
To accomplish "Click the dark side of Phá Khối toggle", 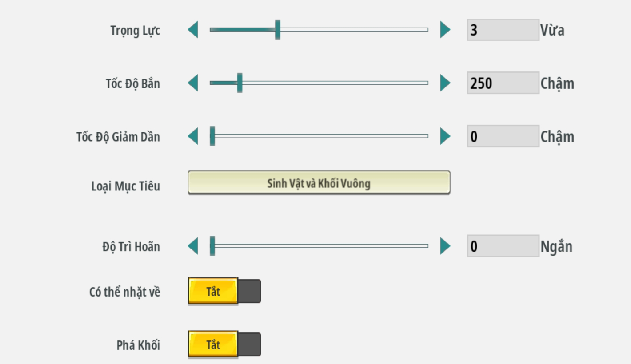I will coord(250,344).
